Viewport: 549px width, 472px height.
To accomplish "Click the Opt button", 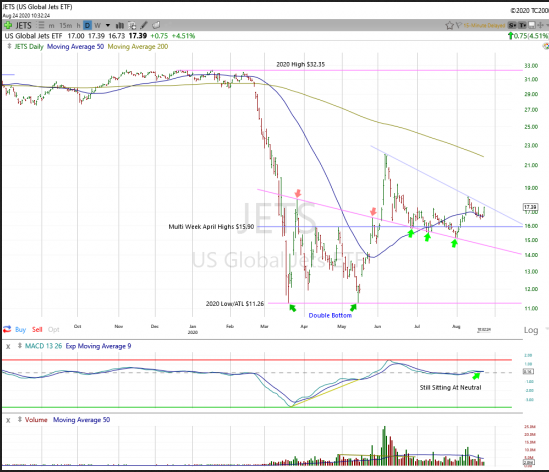I will click(54, 329).
